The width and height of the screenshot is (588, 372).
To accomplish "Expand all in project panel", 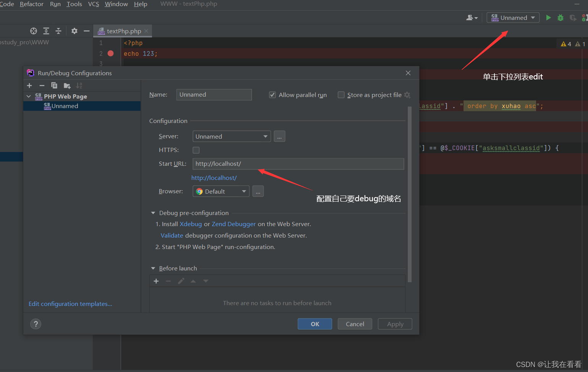I will tap(46, 31).
